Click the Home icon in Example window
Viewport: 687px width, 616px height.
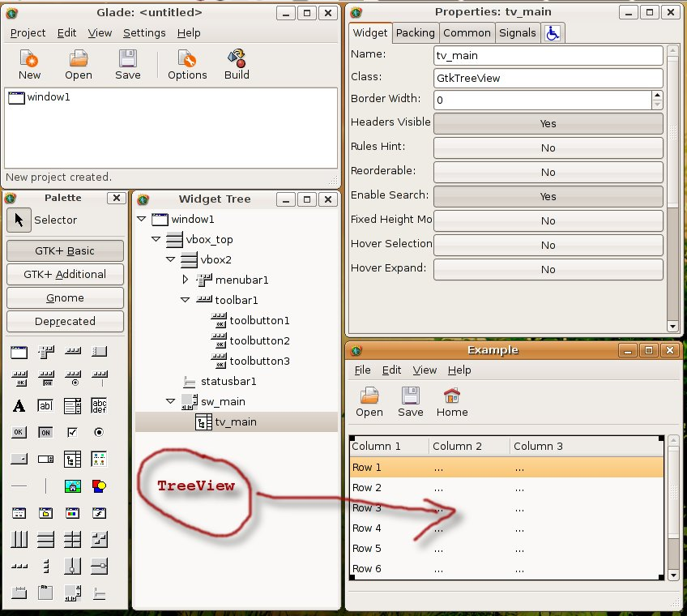pyautogui.click(x=452, y=402)
